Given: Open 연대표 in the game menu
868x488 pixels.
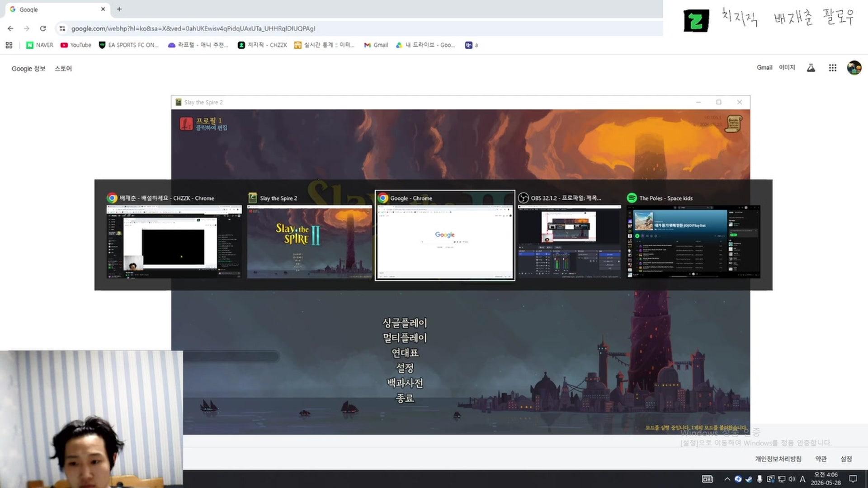Looking at the screenshot, I should click(x=405, y=353).
